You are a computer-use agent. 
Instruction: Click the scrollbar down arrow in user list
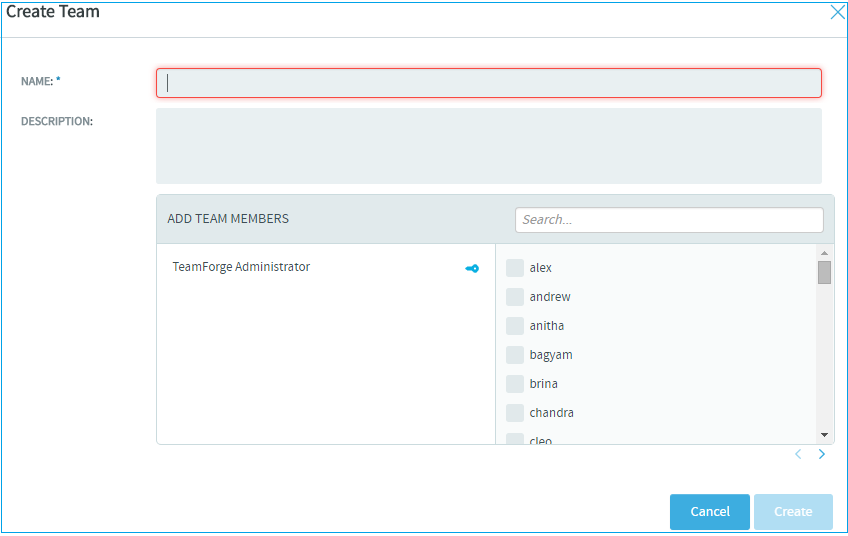(x=824, y=435)
